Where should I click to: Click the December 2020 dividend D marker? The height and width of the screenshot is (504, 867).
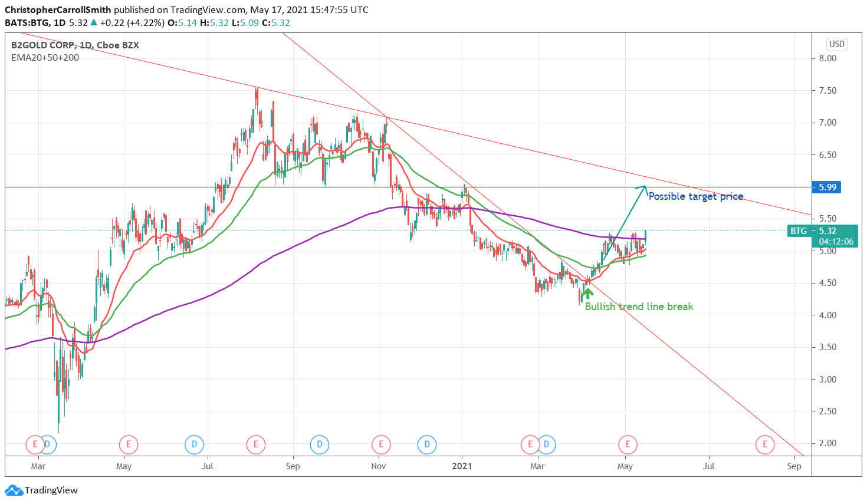[x=427, y=444]
